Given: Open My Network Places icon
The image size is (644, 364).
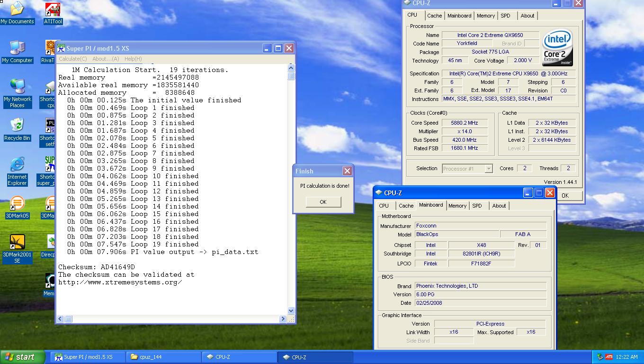Looking at the screenshot, I should click(17, 94).
